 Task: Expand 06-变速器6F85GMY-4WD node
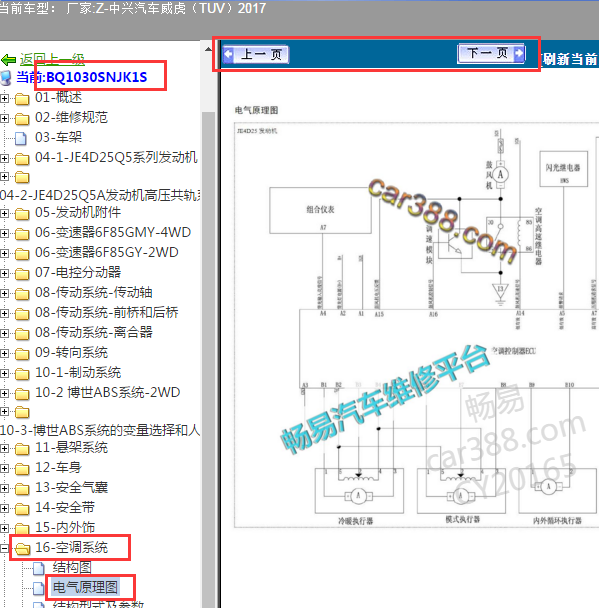[4, 233]
